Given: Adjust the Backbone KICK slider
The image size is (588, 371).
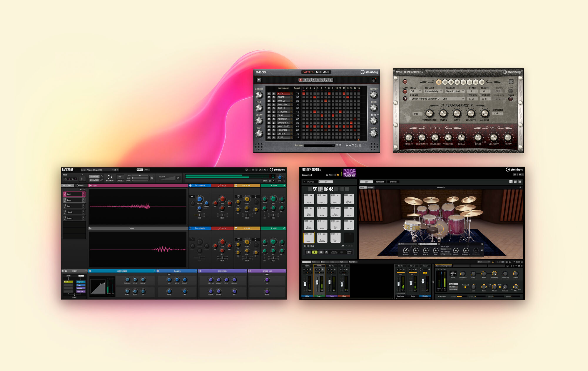Looking at the screenshot, I should (140, 175).
